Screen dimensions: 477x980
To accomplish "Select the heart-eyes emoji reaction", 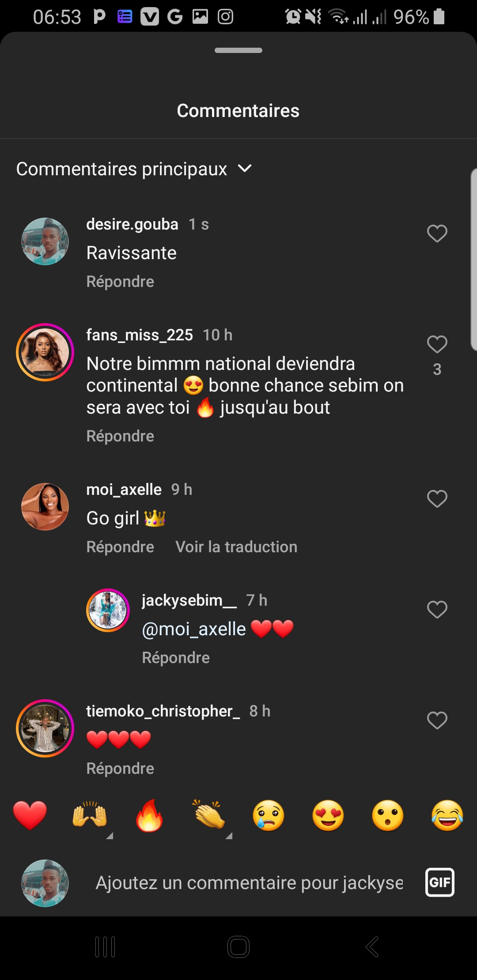I will [x=328, y=815].
